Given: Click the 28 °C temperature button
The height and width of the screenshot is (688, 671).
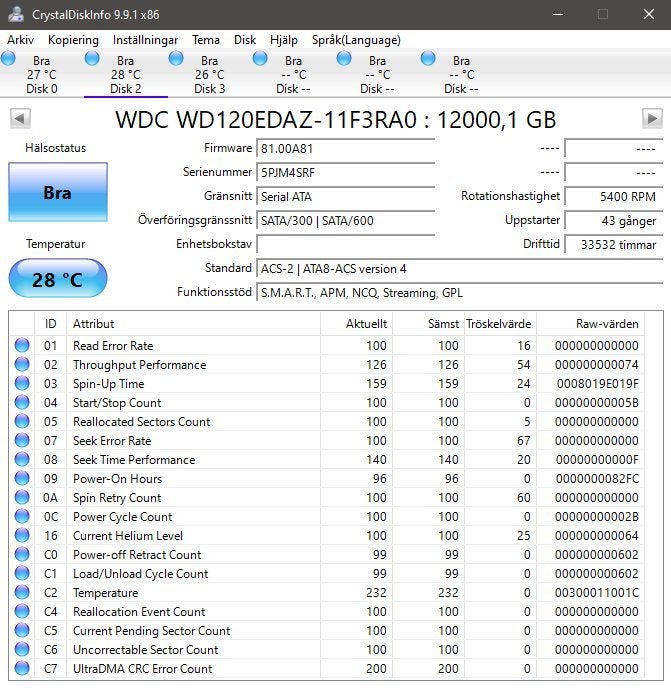Looking at the screenshot, I should point(58,279).
